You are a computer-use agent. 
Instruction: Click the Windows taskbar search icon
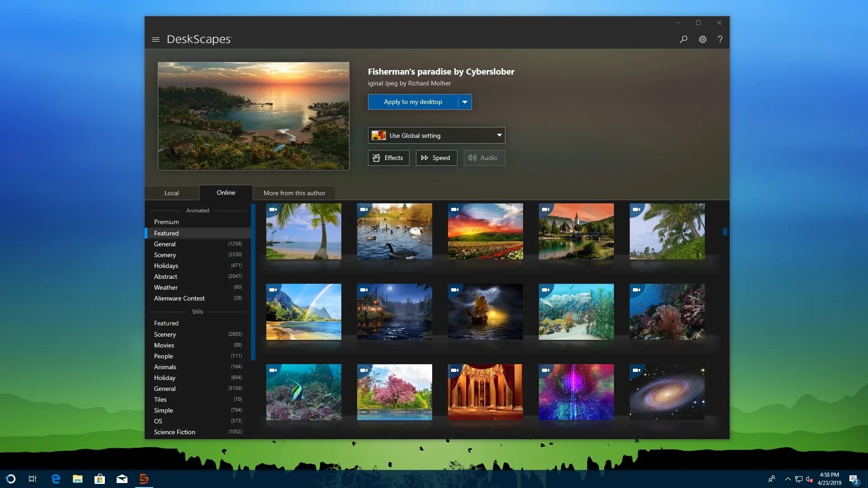[x=11, y=479]
